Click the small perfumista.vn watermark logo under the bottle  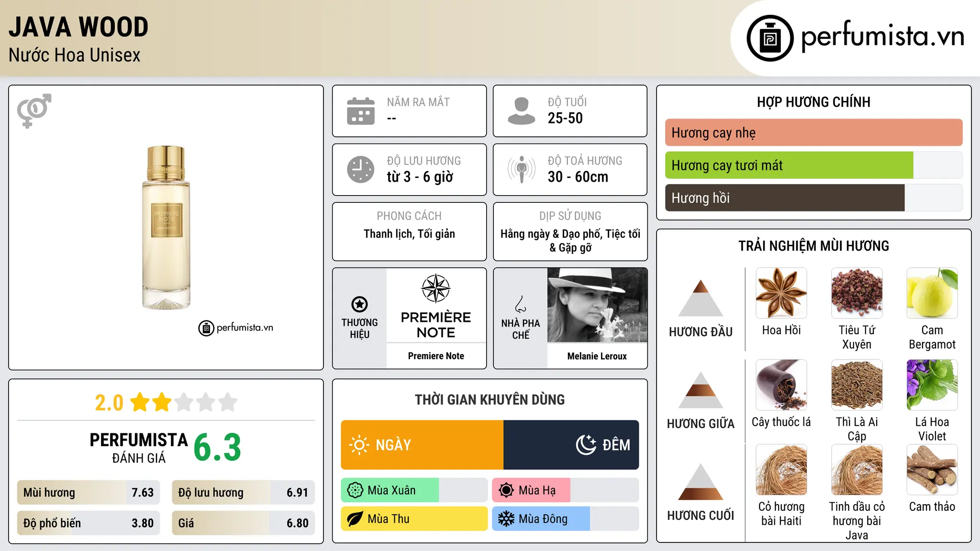tap(236, 328)
